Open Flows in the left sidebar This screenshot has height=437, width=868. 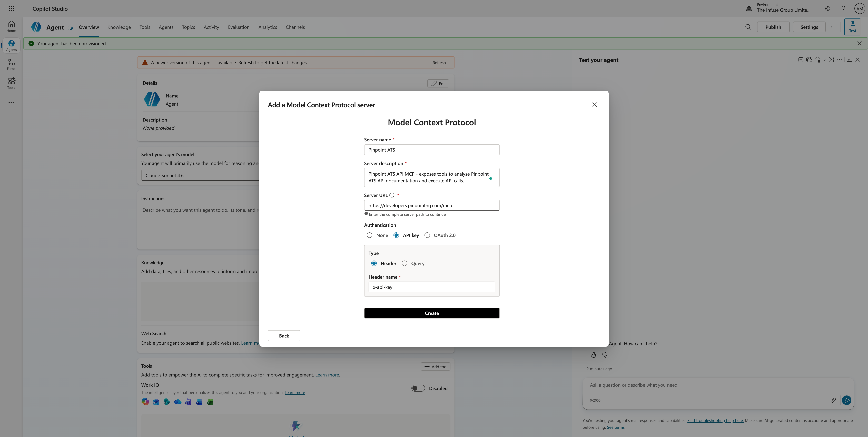11,64
